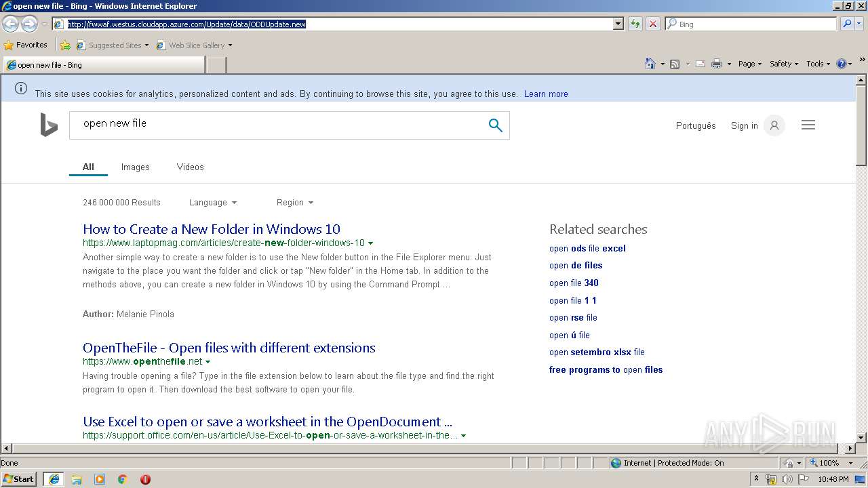
Task: Open the address bar dropdown arrow
Action: coord(618,24)
